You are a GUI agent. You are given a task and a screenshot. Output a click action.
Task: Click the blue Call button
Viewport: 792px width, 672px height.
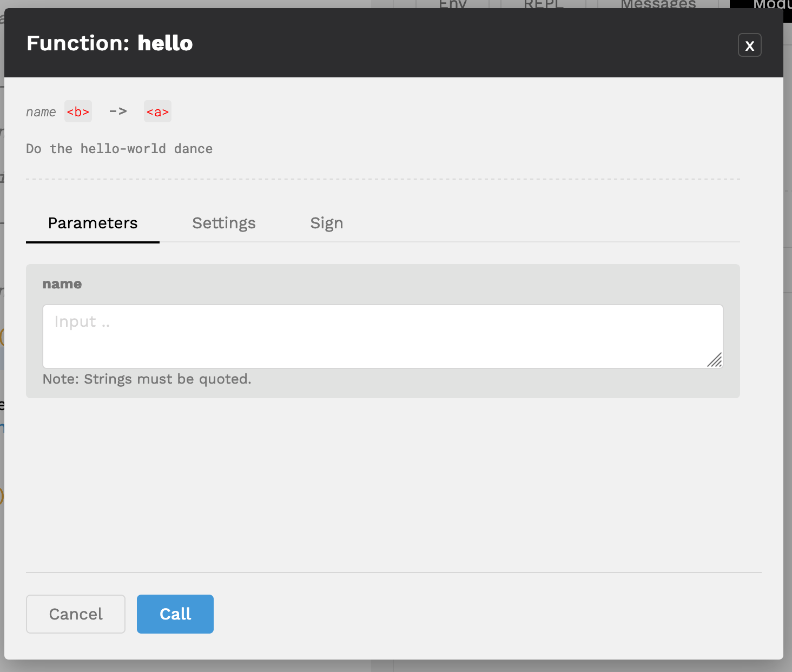click(175, 614)
